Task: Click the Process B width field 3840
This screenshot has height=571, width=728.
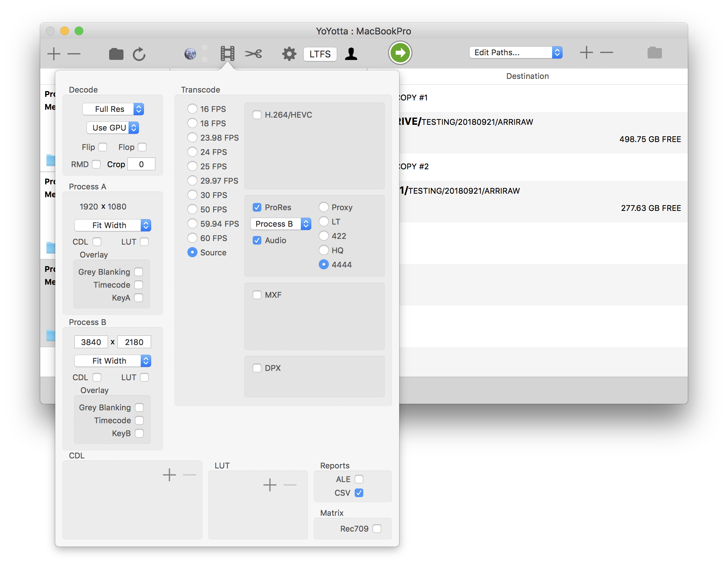Action: (x=91, y=342)
